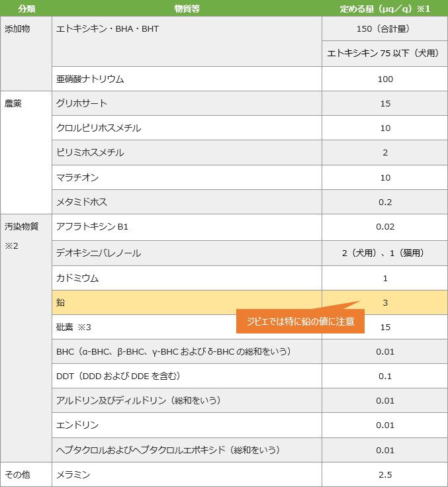The height and width of the screenshot is (487, 448).
Task: Click the エトキシキン 75 以下 value cell
Action: [384, 54]
